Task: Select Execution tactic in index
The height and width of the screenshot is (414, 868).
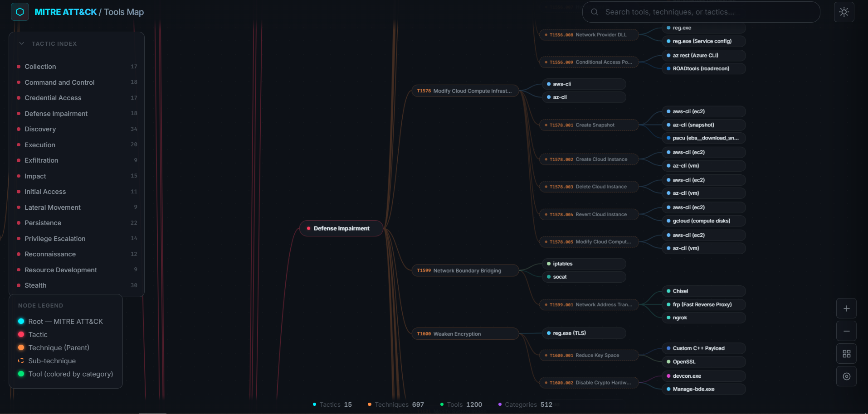Action: pyautogui.click(x=77, y=145)
